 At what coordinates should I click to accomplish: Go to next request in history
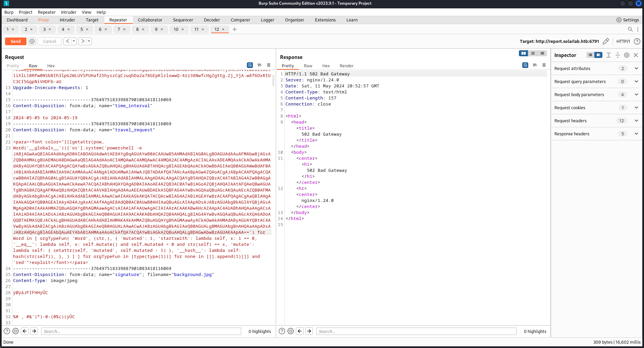(83, 41)
